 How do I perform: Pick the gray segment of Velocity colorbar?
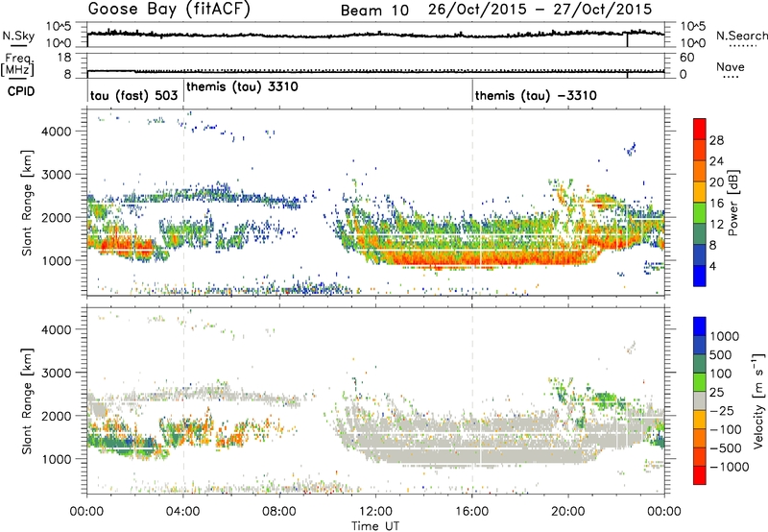coord(700,400)
